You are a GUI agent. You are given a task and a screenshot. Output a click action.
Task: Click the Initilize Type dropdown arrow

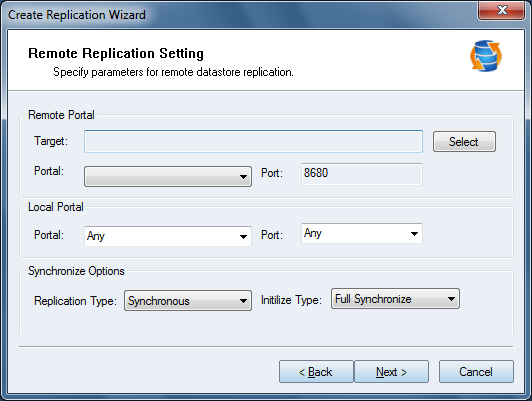tap(451, 299)
